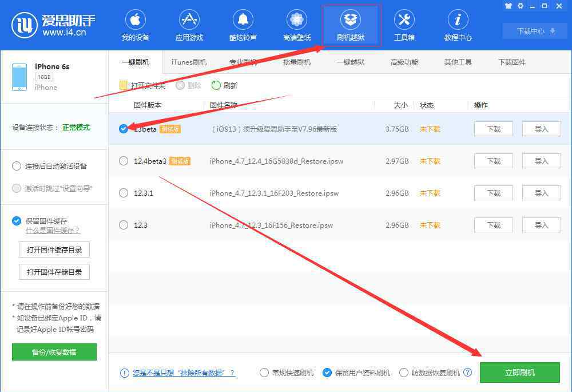Open the 刷机越狱 flash section
This screenshot has width=572, height=392.
351,25
